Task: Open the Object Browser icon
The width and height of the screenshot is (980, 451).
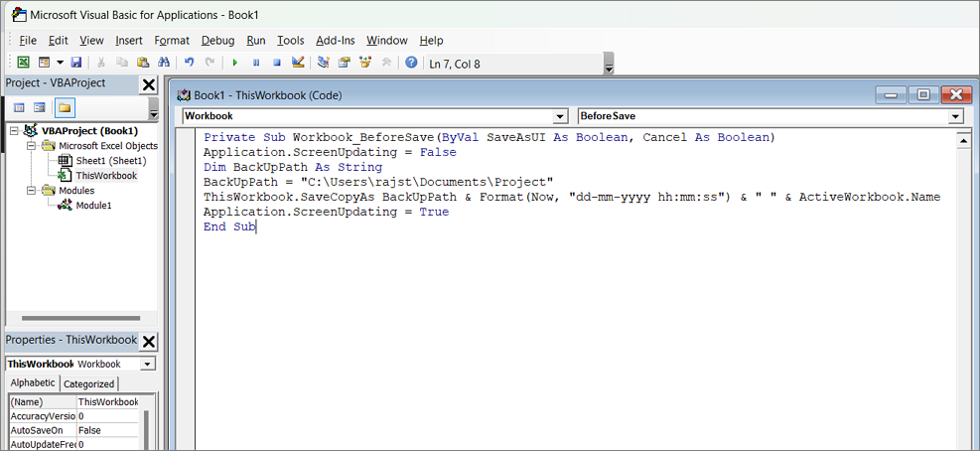Action: pos(365,63)
